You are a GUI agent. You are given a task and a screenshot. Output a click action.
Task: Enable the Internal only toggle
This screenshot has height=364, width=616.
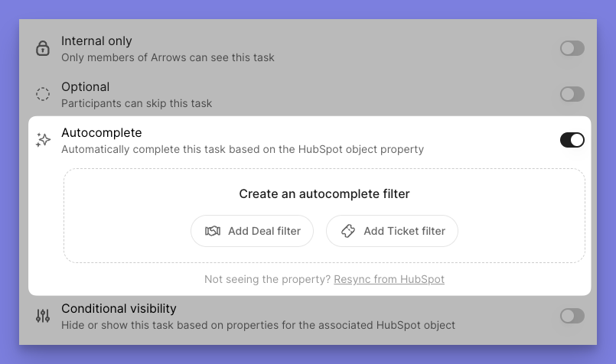572,49
